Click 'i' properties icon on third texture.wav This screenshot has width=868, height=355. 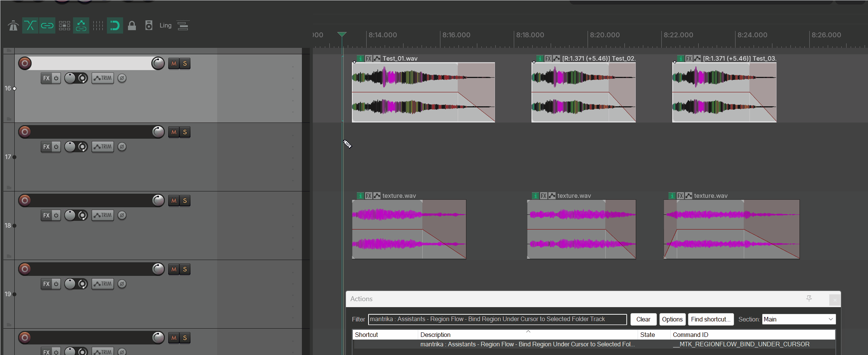(x=672, y=196)
